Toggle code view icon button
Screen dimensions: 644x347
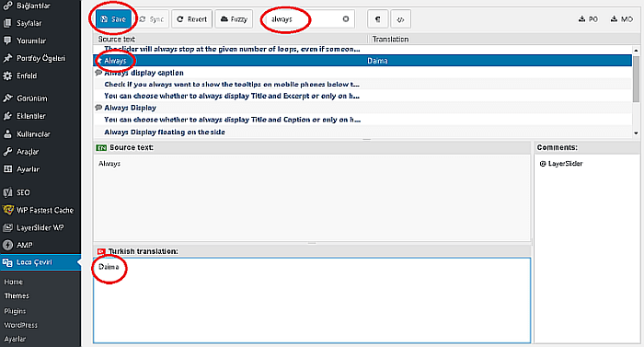coord(400,19)
